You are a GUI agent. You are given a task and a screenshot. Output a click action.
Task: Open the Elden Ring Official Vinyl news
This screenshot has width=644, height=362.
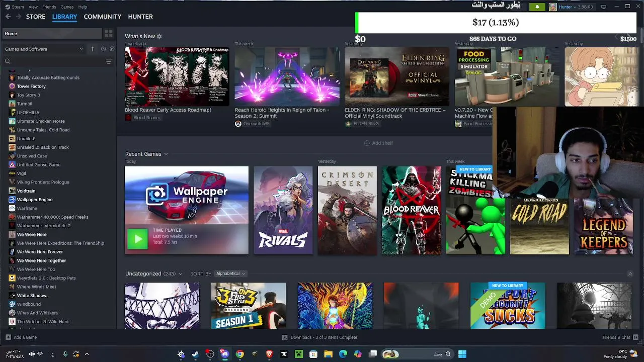point(397,76)
